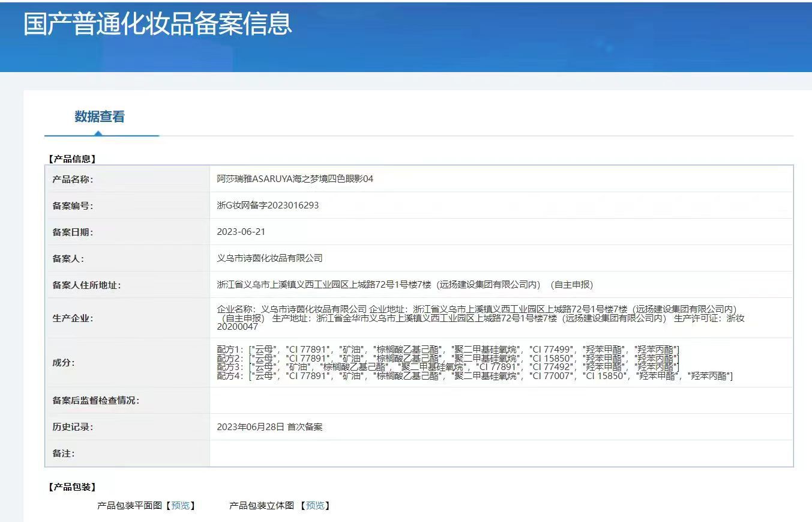Click the 备案日期 row label
812x522 pixels.
click(x=73, y=232)
